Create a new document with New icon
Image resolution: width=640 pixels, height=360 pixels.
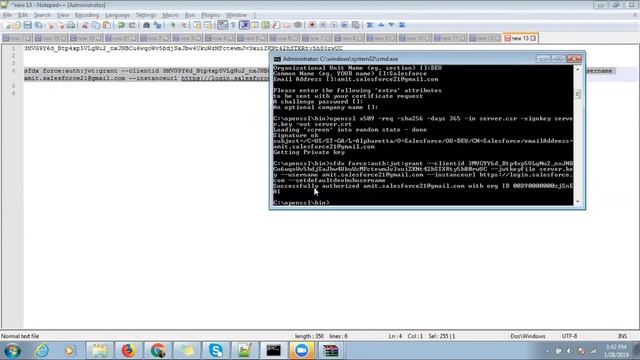point(7,25)
